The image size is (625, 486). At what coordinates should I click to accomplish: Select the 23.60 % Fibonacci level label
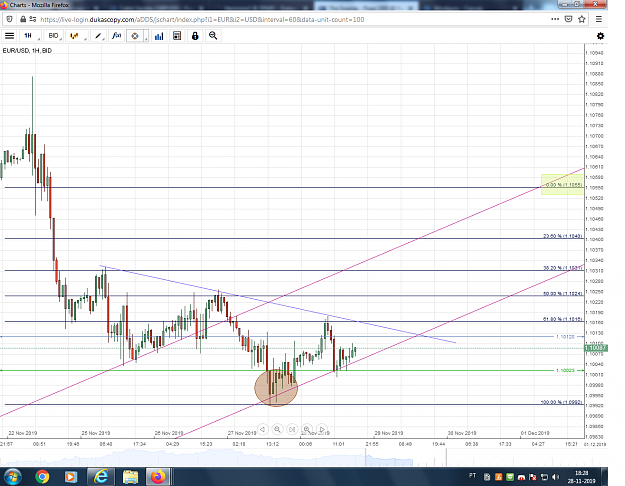(x=562, y=236)
